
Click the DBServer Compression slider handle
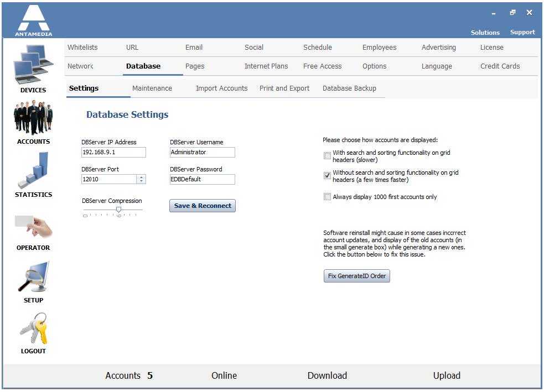118,210
